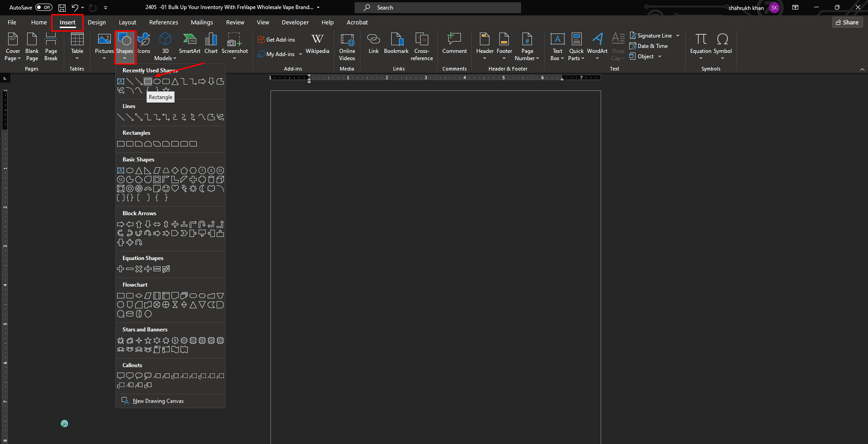
Task: Expand the Equation dropdown menu
Action: tap(701, 58)
